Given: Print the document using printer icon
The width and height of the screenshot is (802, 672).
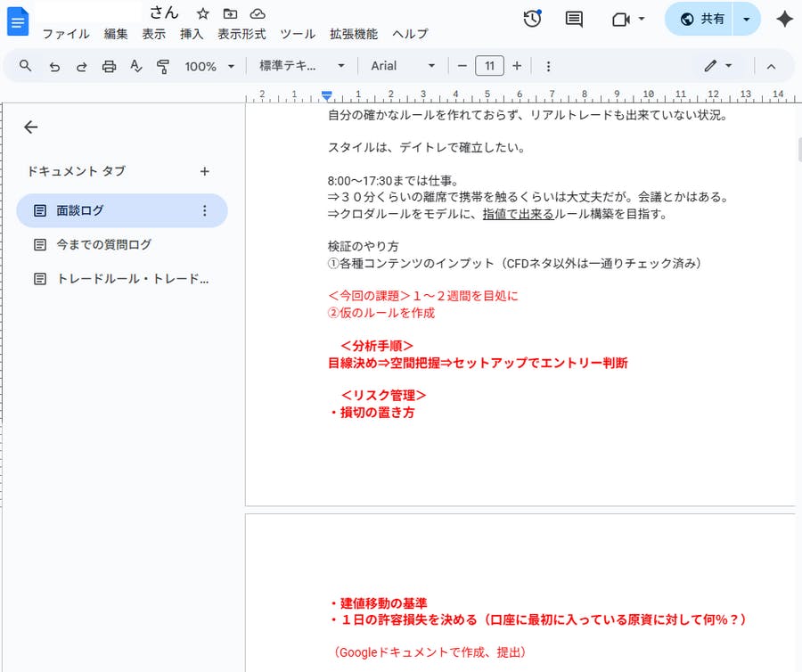Looking at the screenshot, I should coord(109,66).
